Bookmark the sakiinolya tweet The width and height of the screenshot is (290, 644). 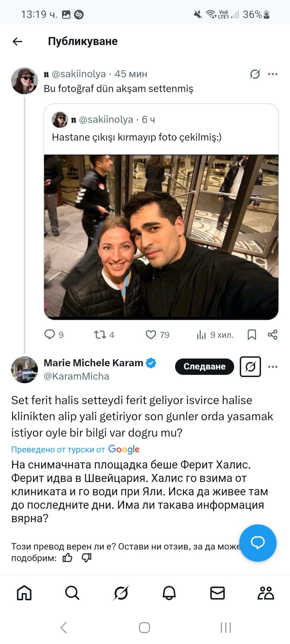(252, 335)
